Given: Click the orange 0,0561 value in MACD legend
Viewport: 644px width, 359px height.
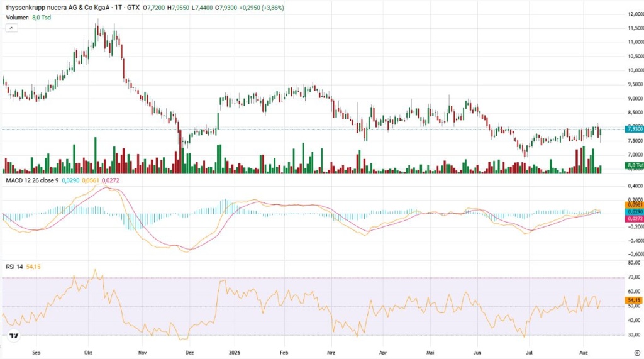Looking at the screenshot, I should [91, 180].
